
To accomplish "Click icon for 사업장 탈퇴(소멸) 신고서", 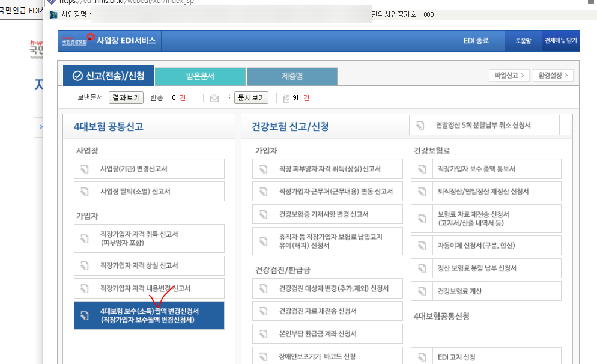I will [85, 192].
